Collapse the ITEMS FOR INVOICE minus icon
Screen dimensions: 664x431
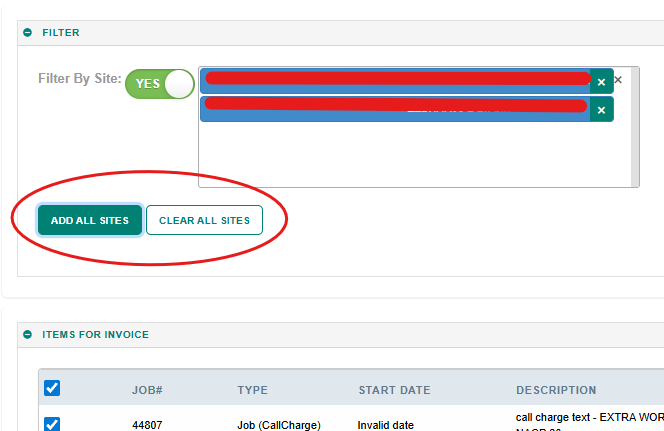pyautogui.click(x=28, y=335)
